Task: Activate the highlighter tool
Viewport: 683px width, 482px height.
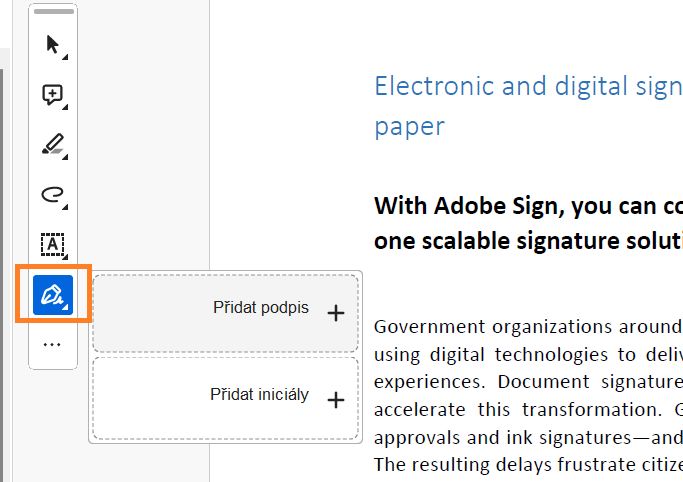Action: [52, 145]
